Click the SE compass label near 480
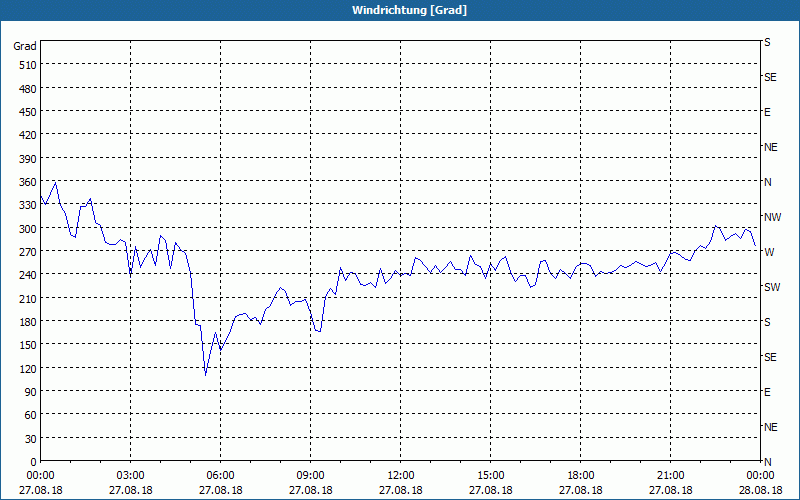The image size is (800, 500). point(770,78)
